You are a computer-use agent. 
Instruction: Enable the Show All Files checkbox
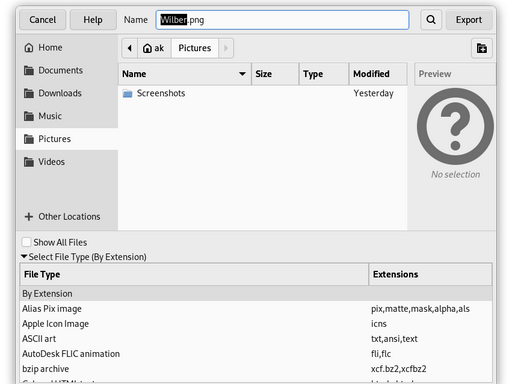pyautogui.click(x=26, y=242)
